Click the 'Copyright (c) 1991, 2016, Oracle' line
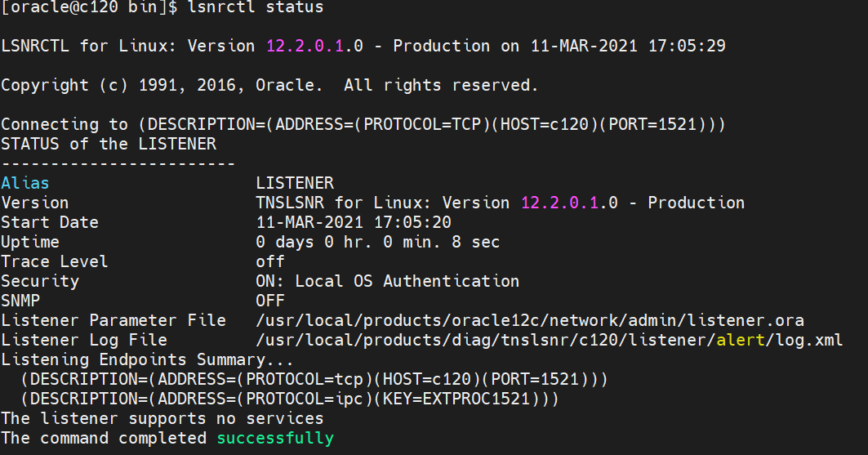Viewport: 868px width, 455px height. (x=269, y=85)
